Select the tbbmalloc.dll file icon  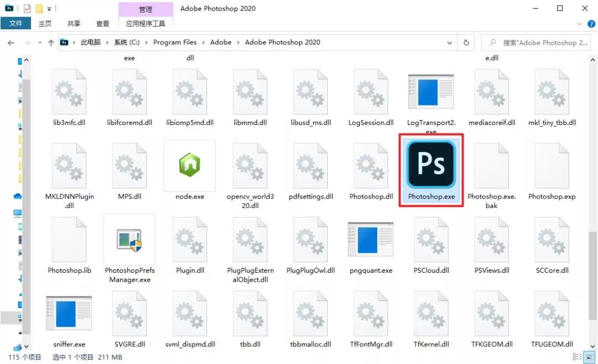[x=311, y=313]
